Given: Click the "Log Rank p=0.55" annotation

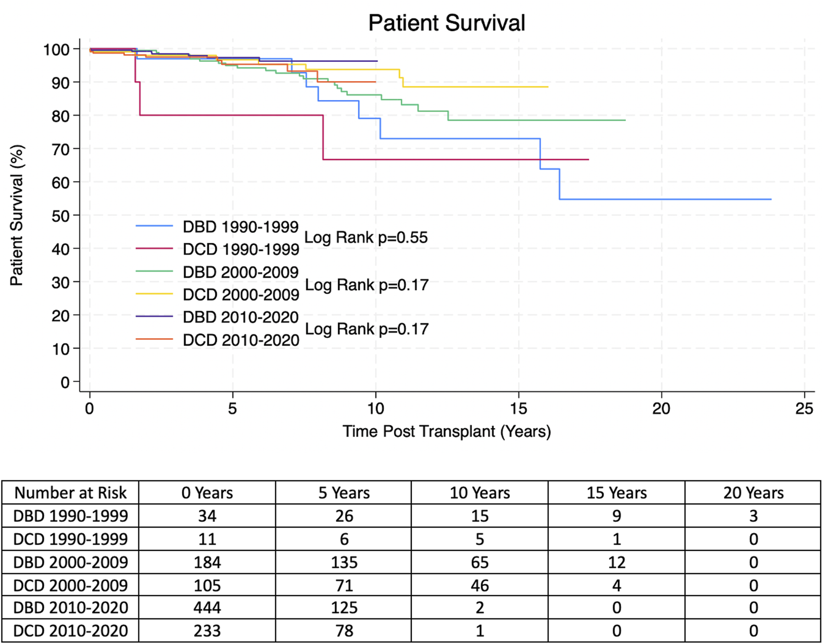Looking at the screenshot, I should pos(366,238).
